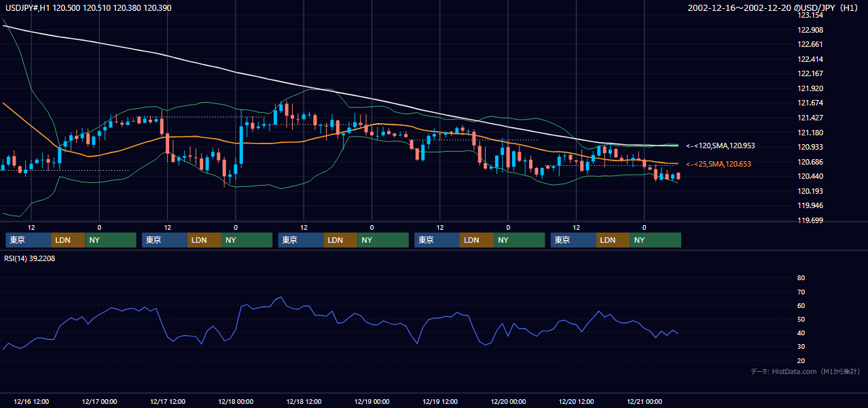The height and width of the screenshot is (408, 868).
Task: Click the 12/18 12:00 date label
Action: tap(304, 401)
